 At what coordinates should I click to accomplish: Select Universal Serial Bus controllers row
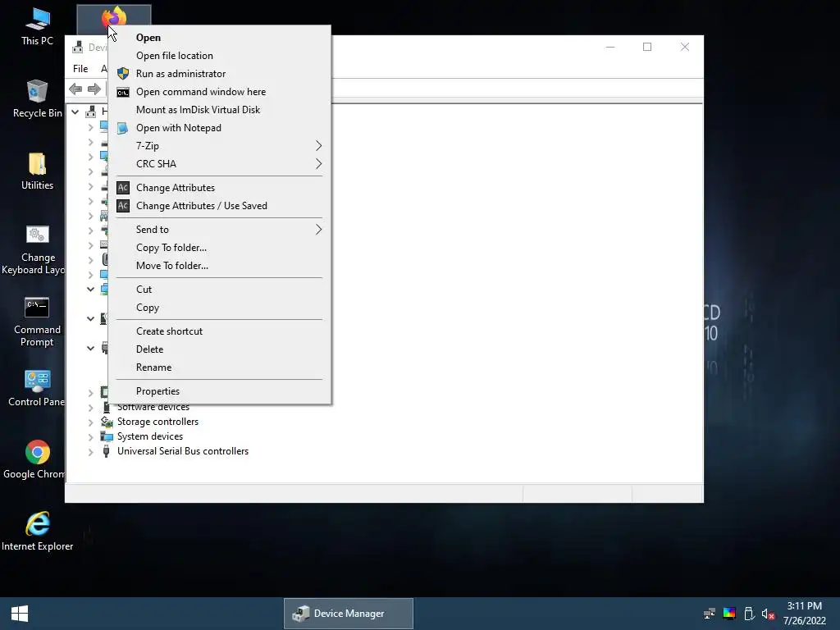tap(176, 451)
